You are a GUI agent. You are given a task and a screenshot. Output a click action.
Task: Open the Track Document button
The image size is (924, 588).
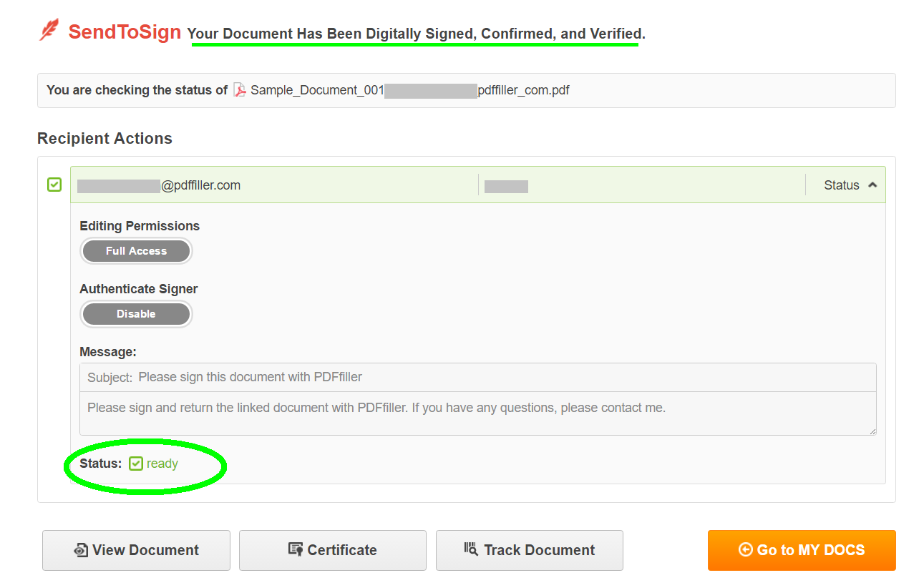(x=530, y=550)
